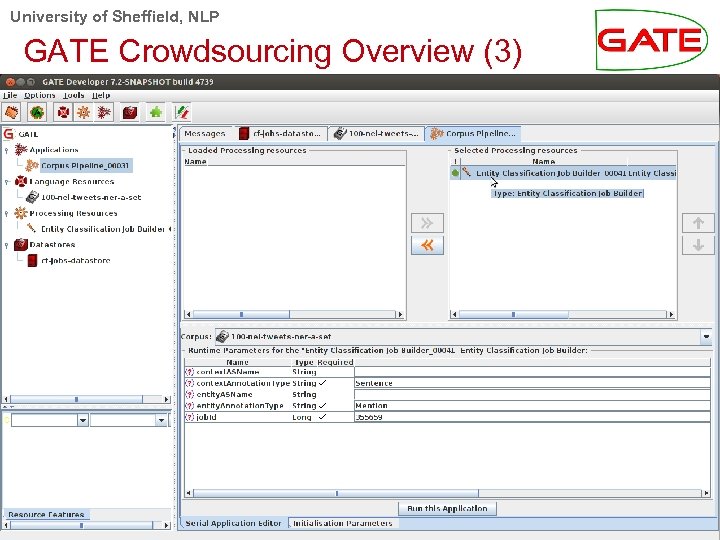Screen dimensions: 720x540
Task: Open the first resource features combo box
Action: (x=83, y=420)
